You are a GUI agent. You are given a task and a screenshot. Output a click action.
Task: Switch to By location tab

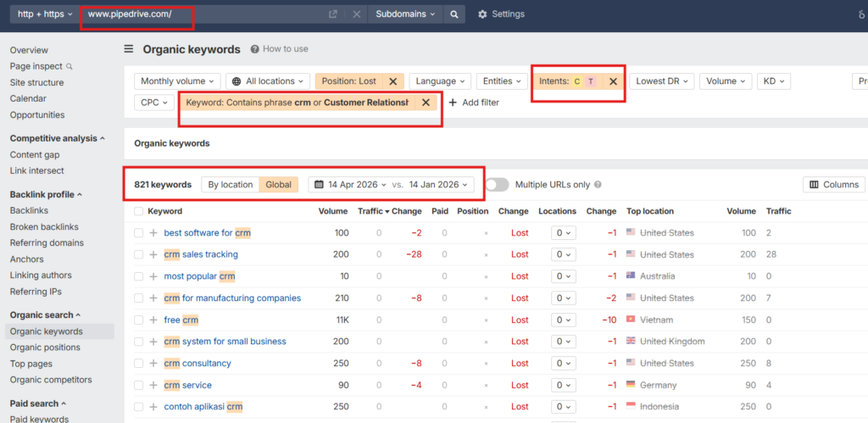230,185
